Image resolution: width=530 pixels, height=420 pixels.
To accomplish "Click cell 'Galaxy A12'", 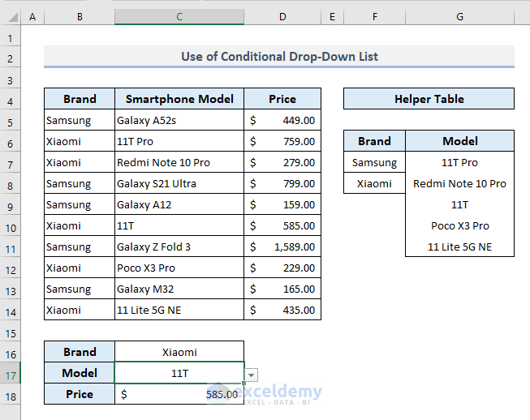I will pyautogui.click(x=179, y=204).
